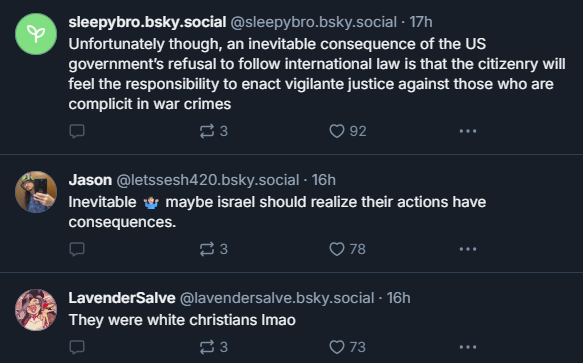This screenshot has width=583, height=363.
Task: Go to @lavendersalve.bsky.social handle
Action: [x=277, y=298]
